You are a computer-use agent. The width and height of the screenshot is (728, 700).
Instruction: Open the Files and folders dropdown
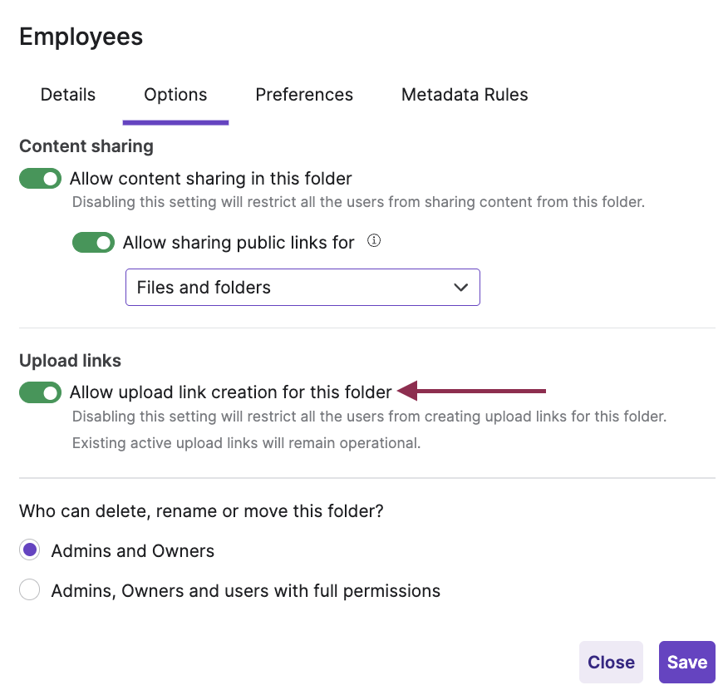tap(303, 288)
